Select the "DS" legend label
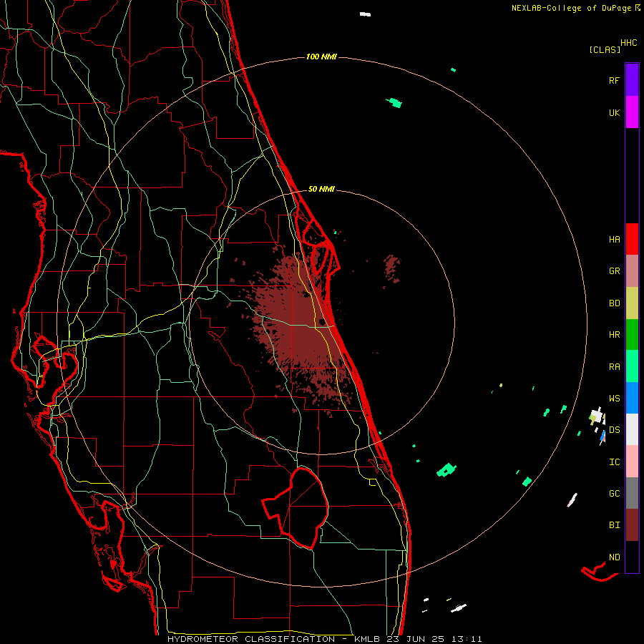 tap(614, 430)
